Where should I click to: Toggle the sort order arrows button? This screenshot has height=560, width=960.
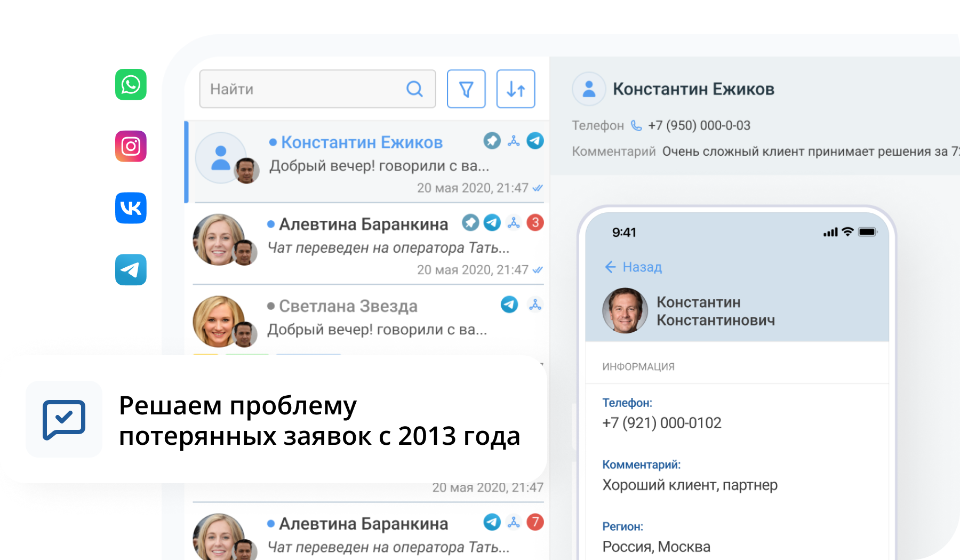[x=515, y=89]
